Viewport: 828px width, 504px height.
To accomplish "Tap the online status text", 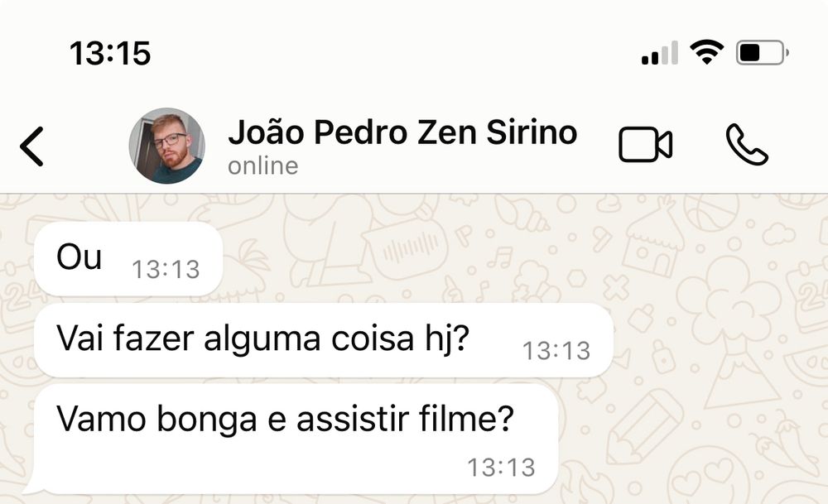I will point(263,166).
